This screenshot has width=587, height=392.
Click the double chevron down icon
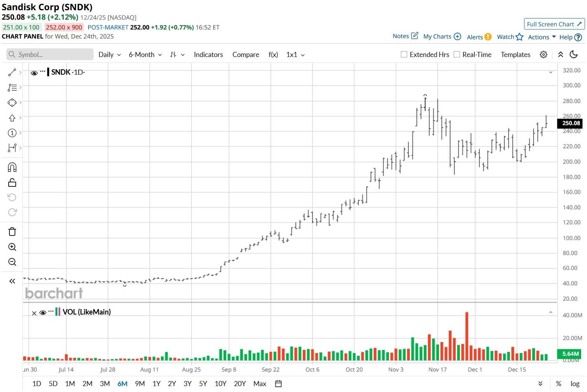pyautogui.click(x=541, y=384)
